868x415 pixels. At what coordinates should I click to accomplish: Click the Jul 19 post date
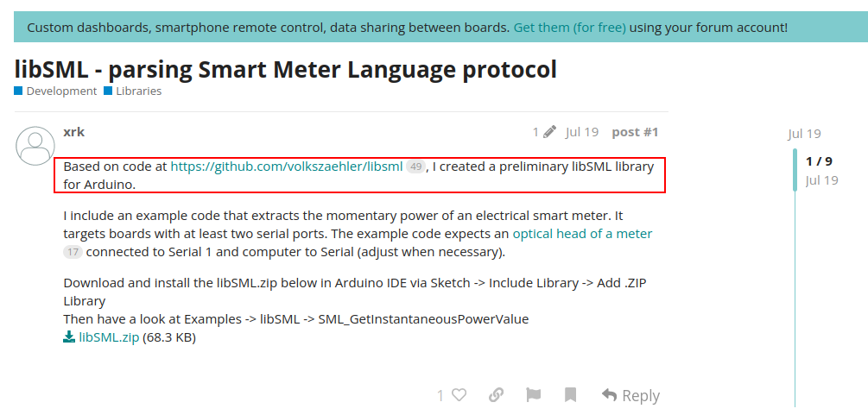point(581,132)
